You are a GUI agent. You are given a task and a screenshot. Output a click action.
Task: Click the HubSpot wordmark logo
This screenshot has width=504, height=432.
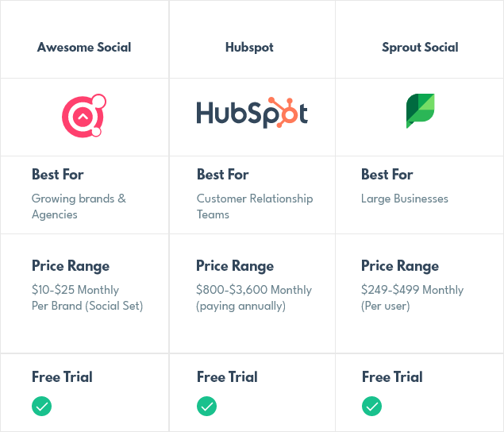252,113
